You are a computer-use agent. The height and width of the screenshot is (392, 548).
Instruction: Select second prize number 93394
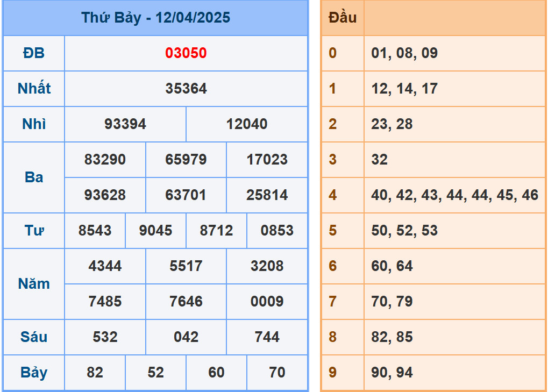(125, 124)
